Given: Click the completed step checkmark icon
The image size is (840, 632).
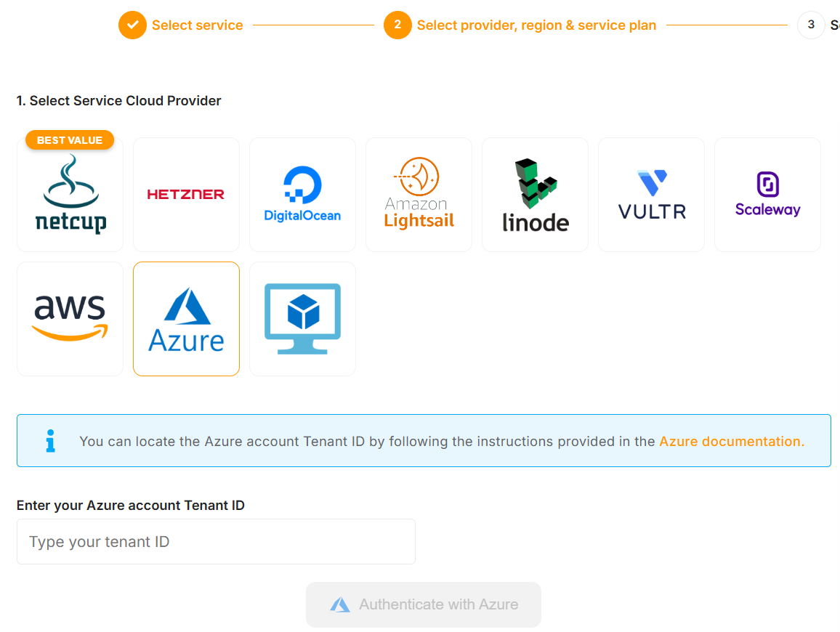Looking at the screenshot, I should click(132, 25).
